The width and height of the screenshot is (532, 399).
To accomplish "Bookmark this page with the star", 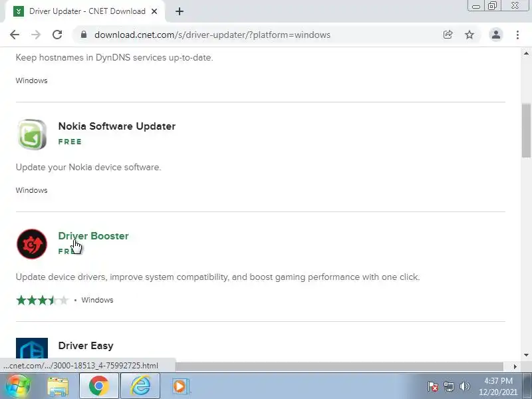I will [469, 35].
